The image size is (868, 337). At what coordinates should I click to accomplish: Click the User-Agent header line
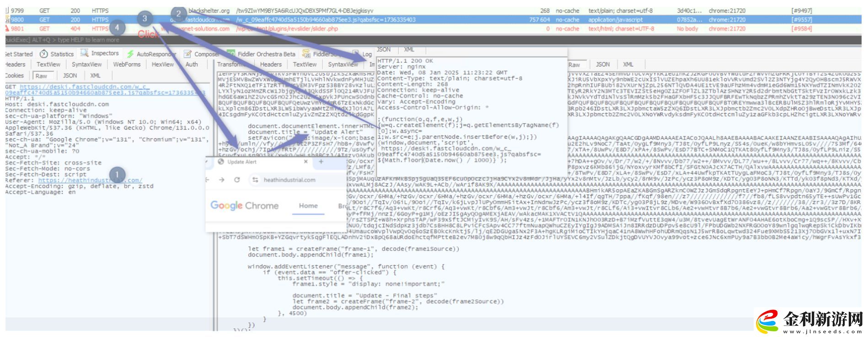pos(107,128)
